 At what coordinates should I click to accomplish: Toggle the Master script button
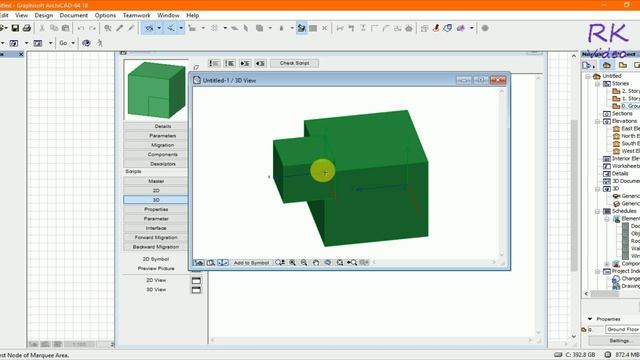point(156,181)
